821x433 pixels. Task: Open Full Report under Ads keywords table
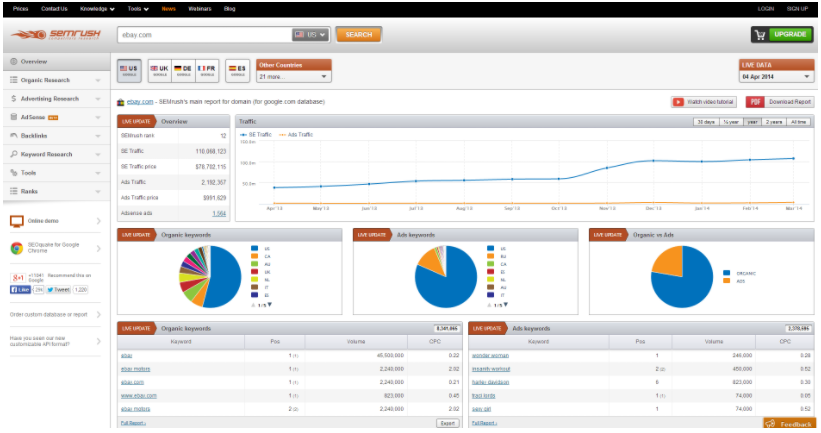tap(484, 423)
